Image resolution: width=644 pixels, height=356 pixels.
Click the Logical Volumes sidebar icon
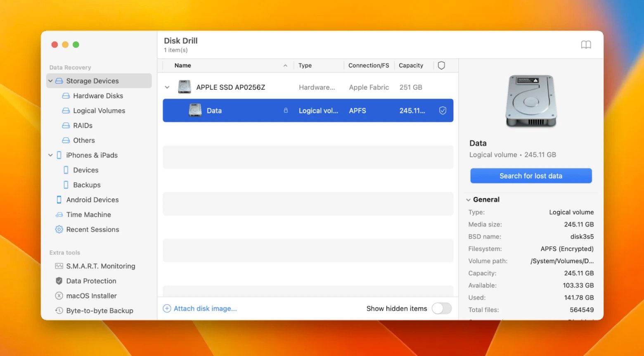[66, 111]
